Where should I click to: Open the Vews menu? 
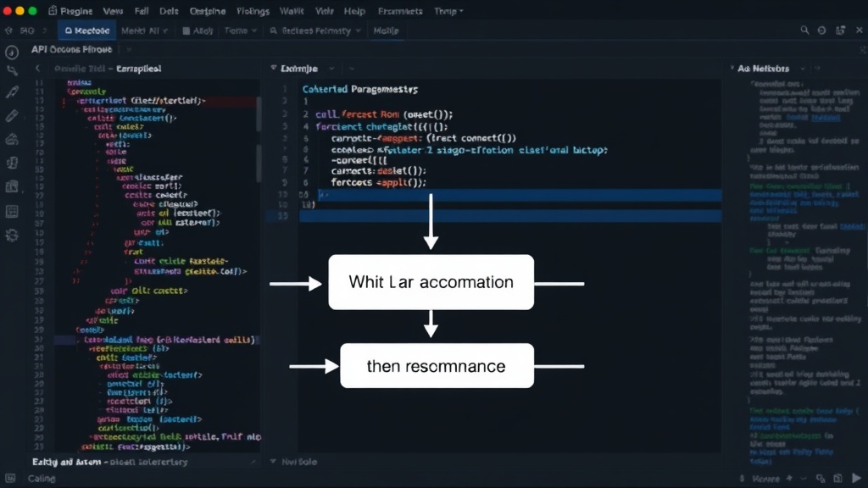tap(113, 11)
